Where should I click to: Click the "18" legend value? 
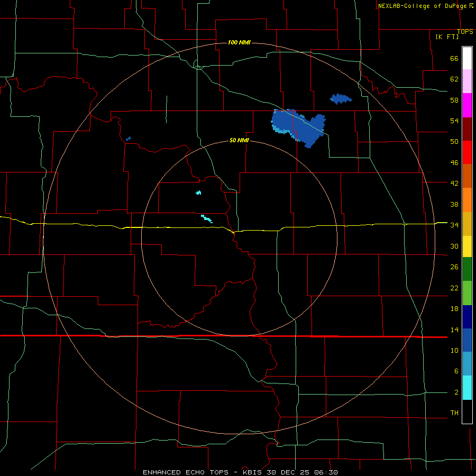(454, 309)
